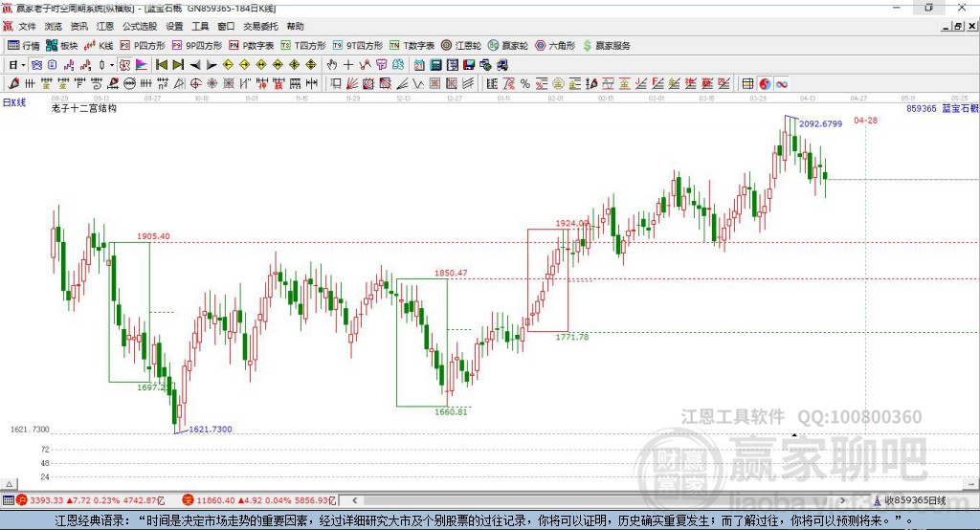Open the 窗口 menu

click(x=226, y=26)
